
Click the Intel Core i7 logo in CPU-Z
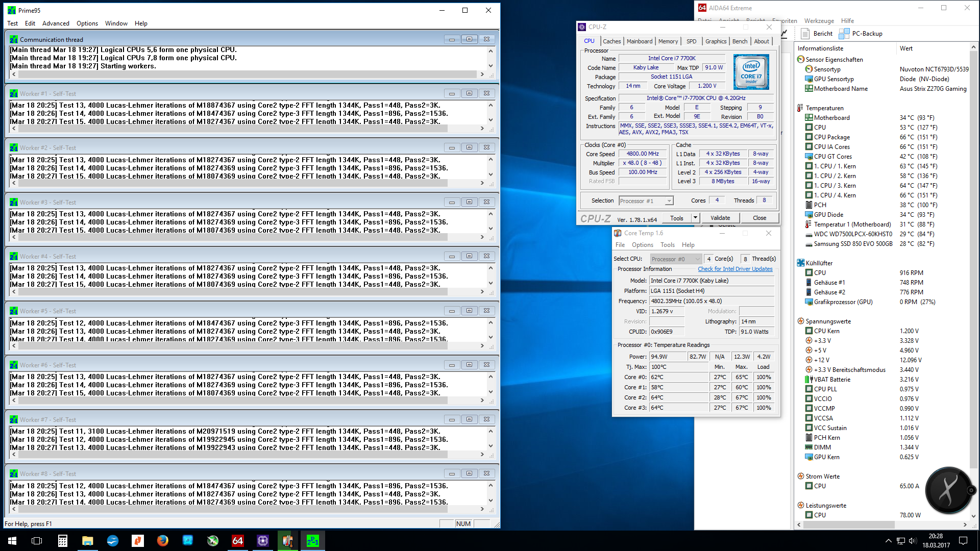(x=751, y=72)
